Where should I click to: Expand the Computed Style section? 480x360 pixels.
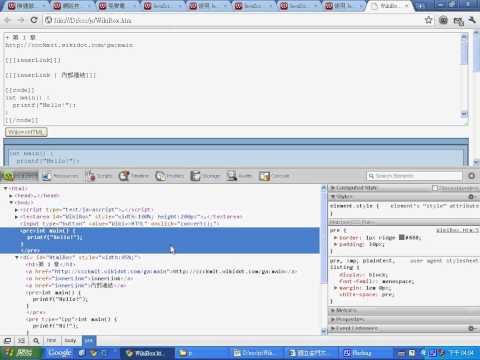point(357,188)
